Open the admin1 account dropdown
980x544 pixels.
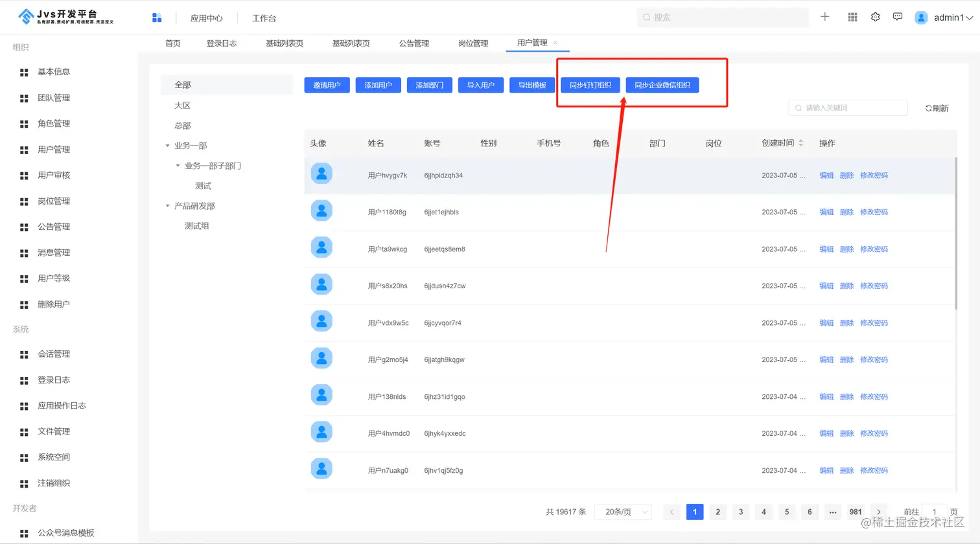coord(944,17)
